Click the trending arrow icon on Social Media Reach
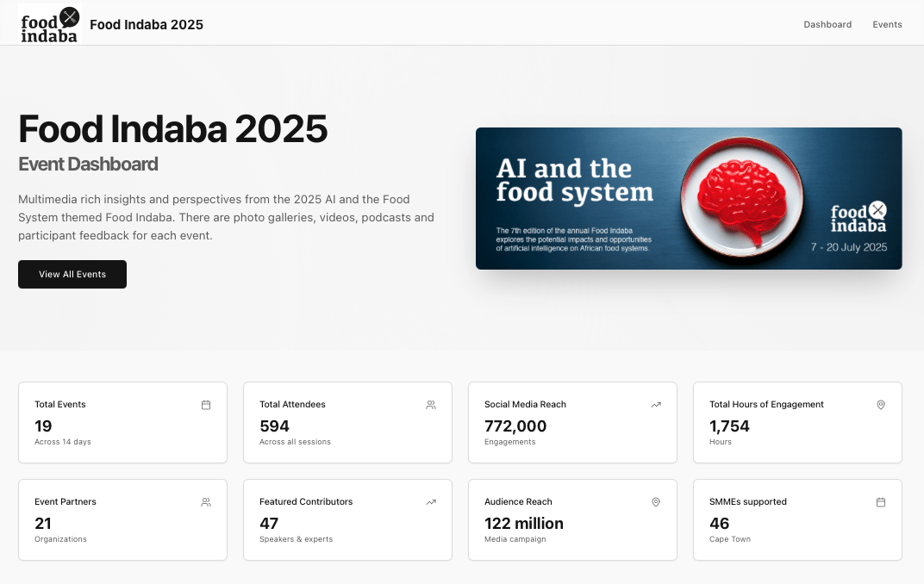 tap(656, 405)
